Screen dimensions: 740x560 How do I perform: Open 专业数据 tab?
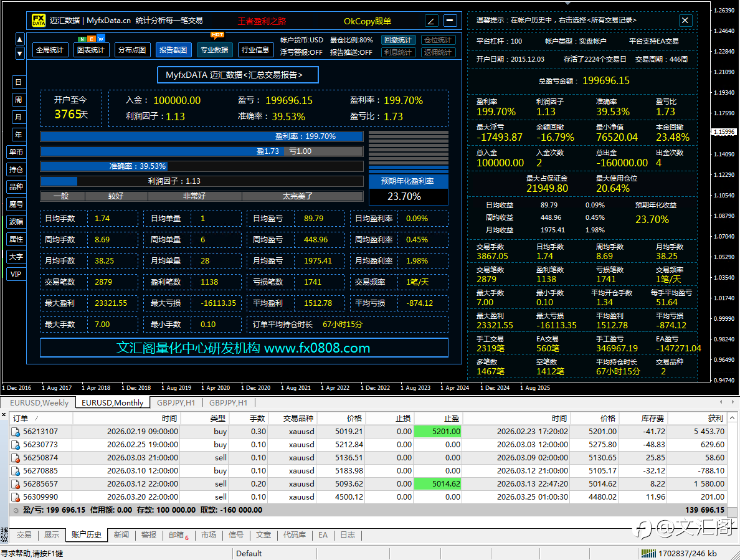tap(214, 50)
